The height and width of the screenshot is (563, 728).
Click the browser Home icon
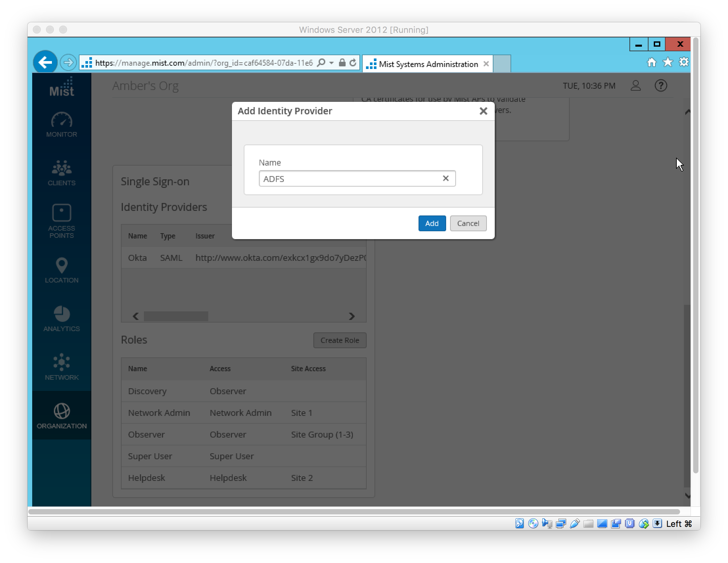(651, 62)
